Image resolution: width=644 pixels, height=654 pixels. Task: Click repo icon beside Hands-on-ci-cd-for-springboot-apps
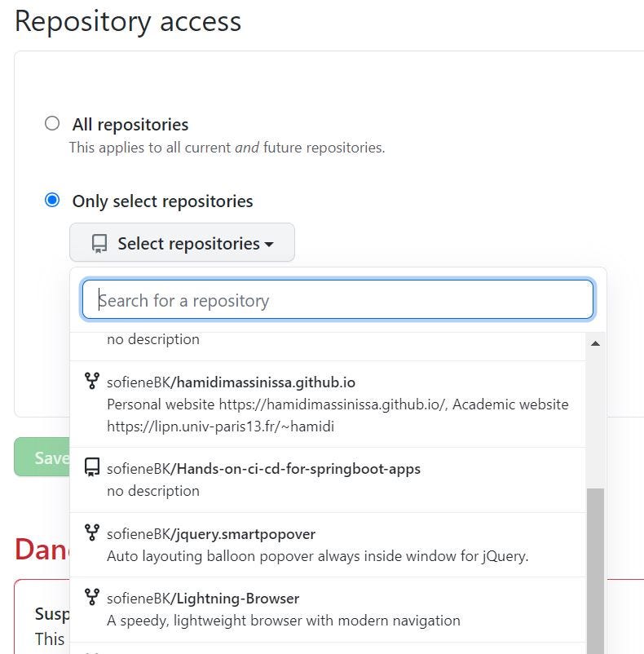92,468
